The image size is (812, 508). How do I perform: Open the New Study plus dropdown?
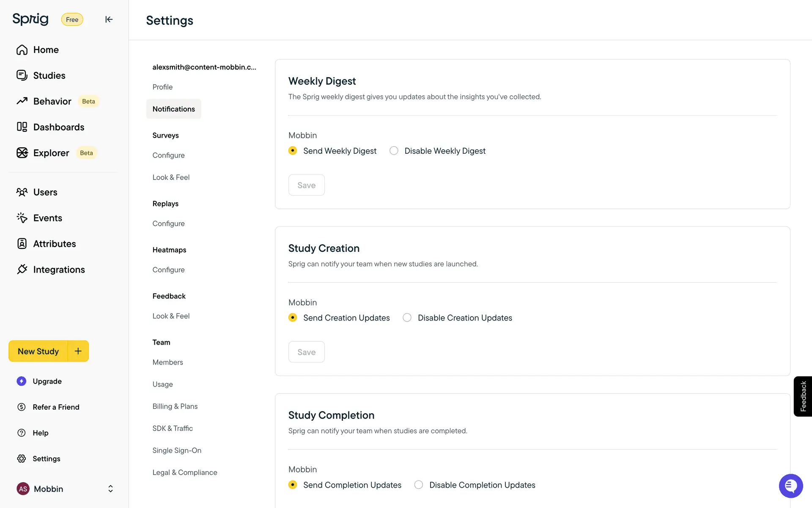[78, 351]
